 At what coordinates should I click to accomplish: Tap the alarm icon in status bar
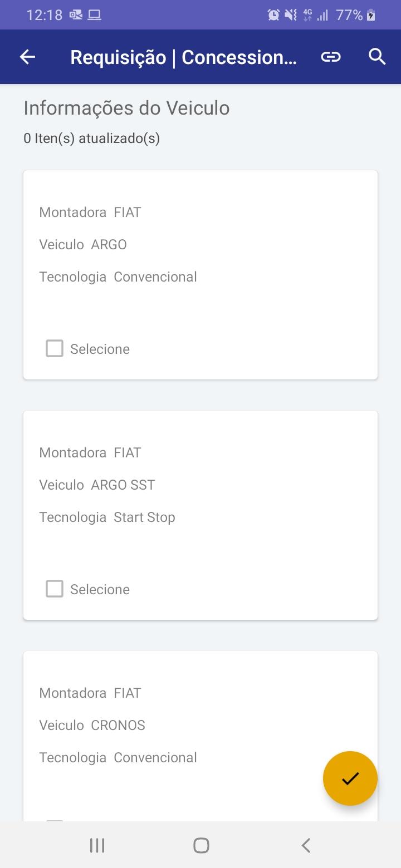(x=273, y=15)
